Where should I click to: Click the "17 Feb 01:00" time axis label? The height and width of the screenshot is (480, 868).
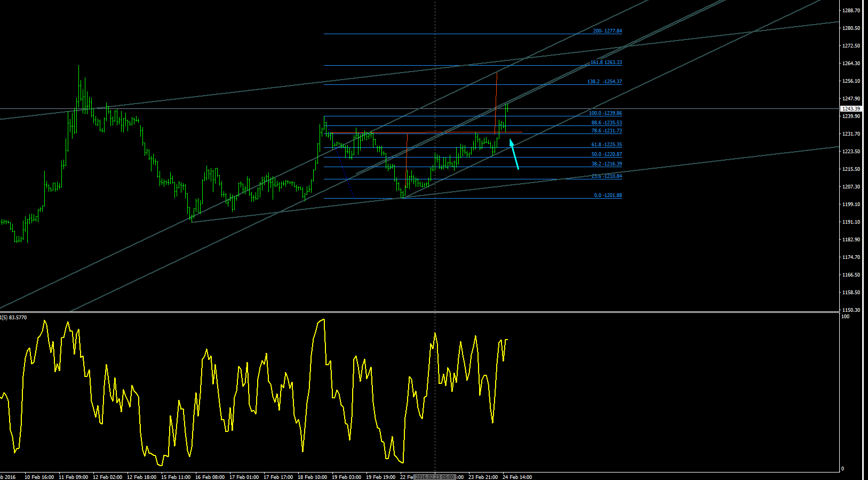(x=244, y=477)
